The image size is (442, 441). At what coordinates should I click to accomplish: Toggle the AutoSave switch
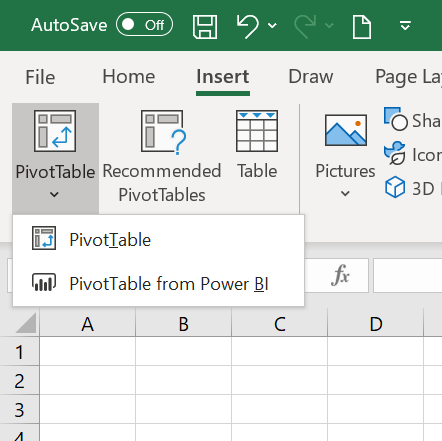point(144,24)
